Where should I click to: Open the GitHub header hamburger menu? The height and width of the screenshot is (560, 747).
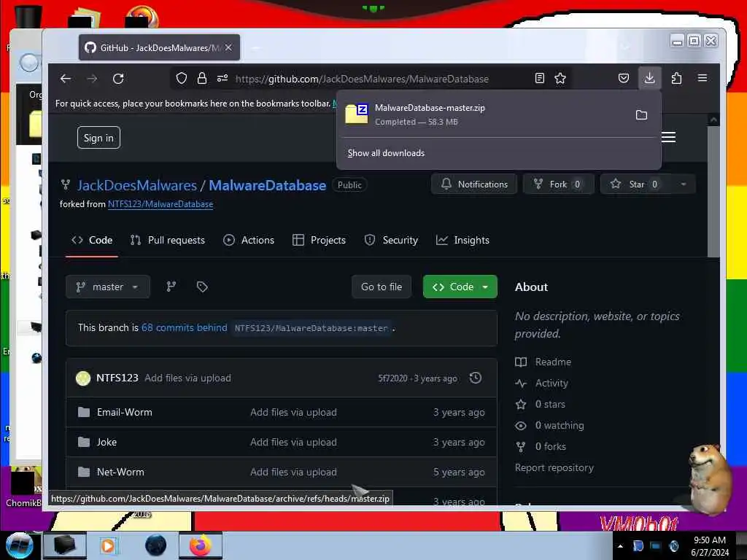pyautogui.click(x=668, y=137)
